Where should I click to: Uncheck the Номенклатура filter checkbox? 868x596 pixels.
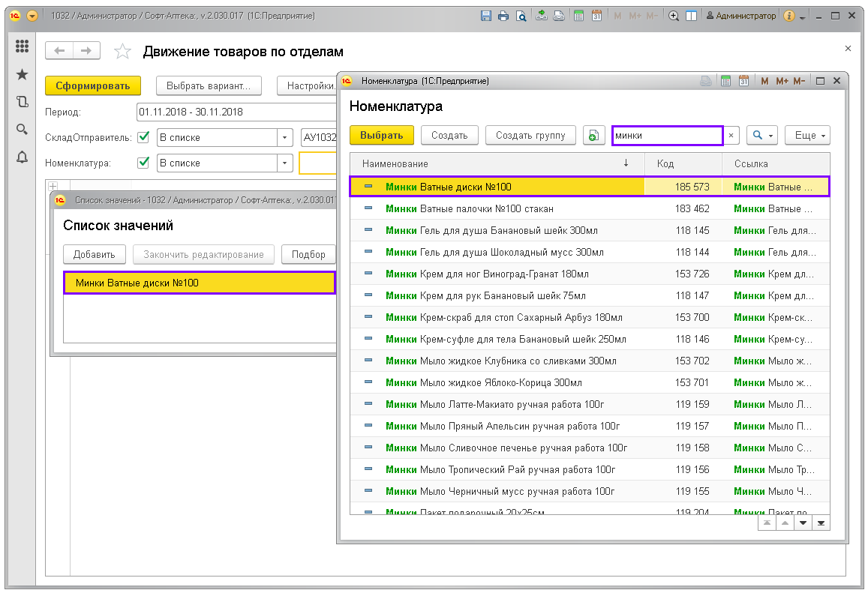tap(143, 163)
